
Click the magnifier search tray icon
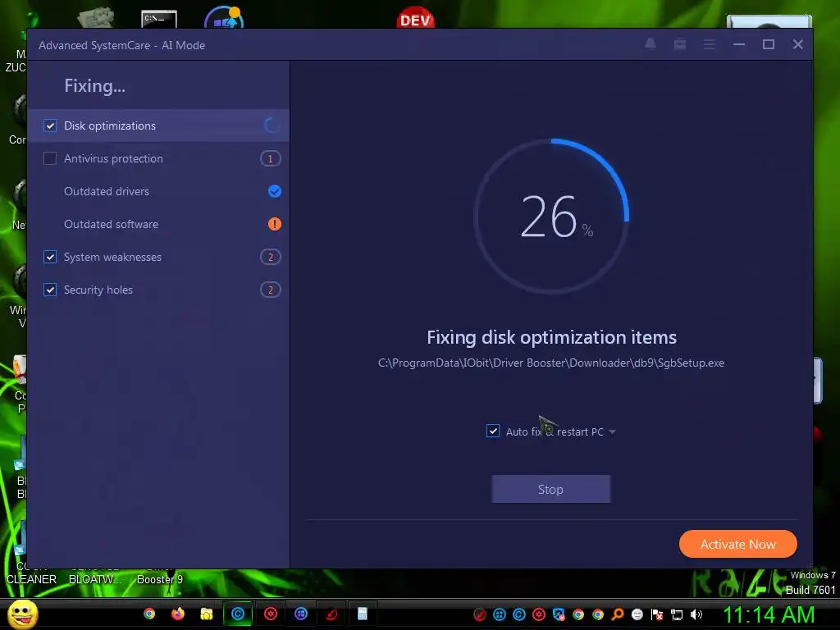click(x=618, y=614)
